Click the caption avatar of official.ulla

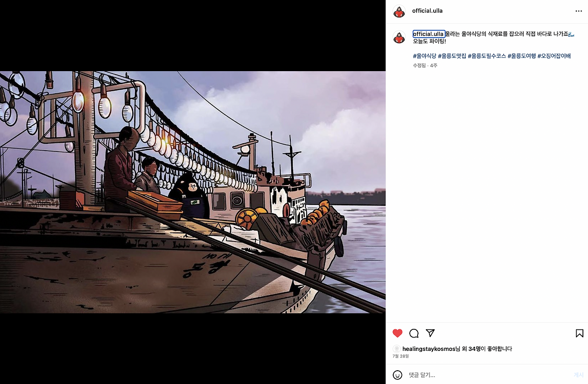399,37
